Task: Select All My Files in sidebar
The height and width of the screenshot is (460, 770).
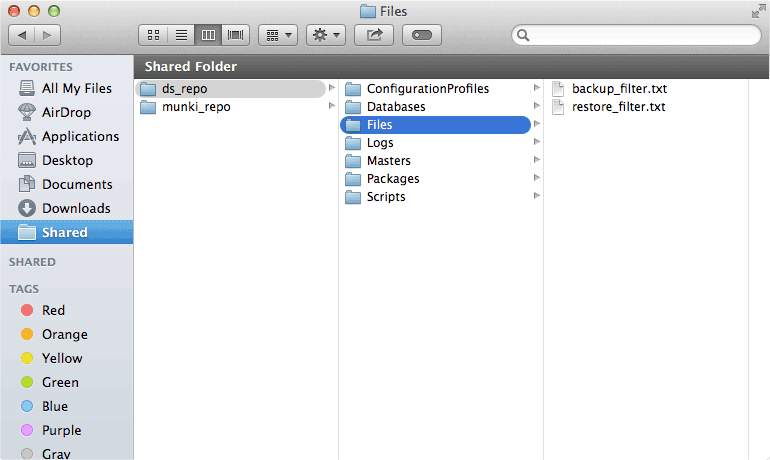Action: [x=76, y=88]
